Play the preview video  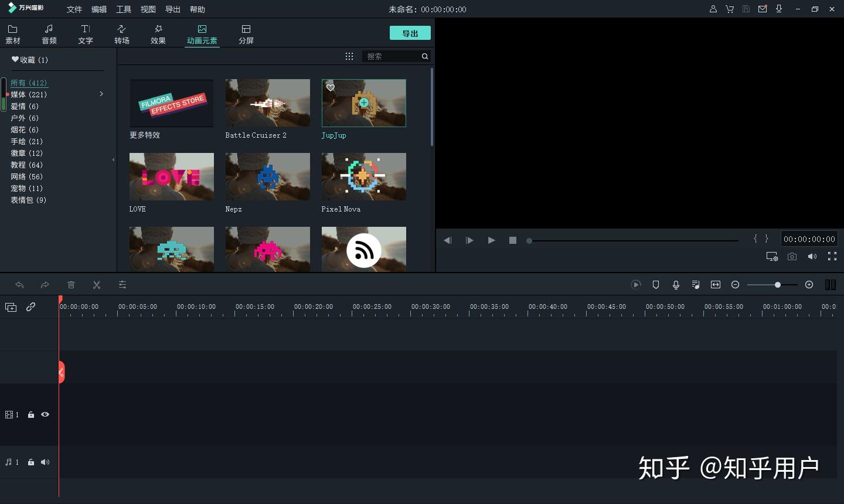coord(491,240)
